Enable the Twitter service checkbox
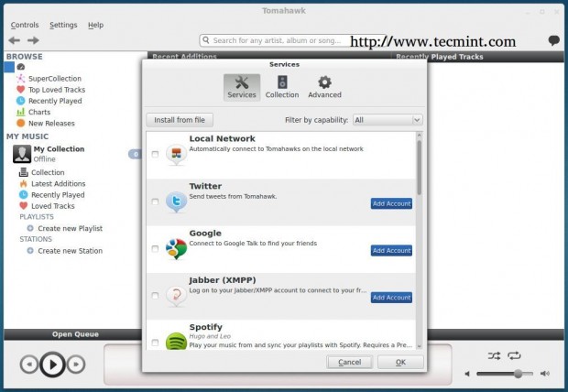The image size is (568, 392). tap(155, 201)
